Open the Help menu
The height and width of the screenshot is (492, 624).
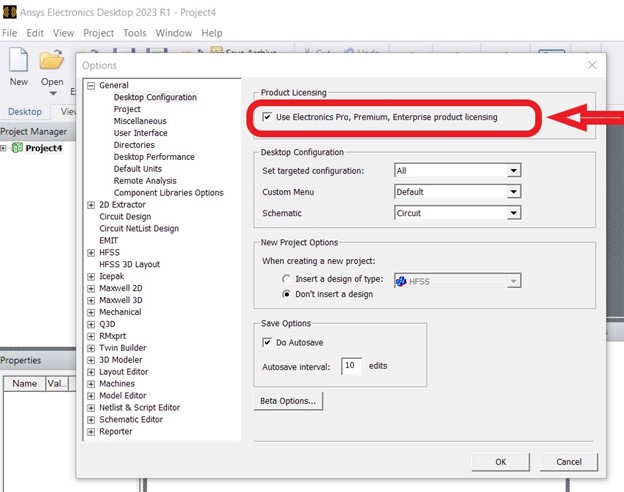click(x=212, y=33)
